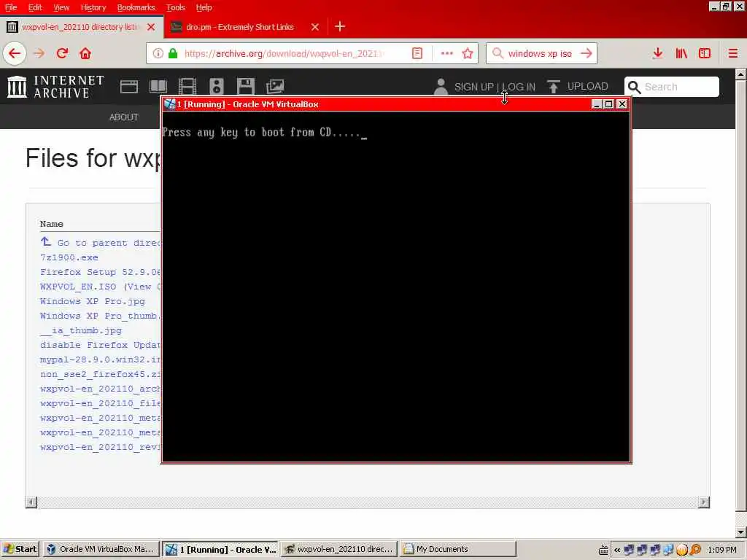Open Internet Archive video film icon
Image resolution: width=747 pixels, height=560 pixels.
(187, 87)
